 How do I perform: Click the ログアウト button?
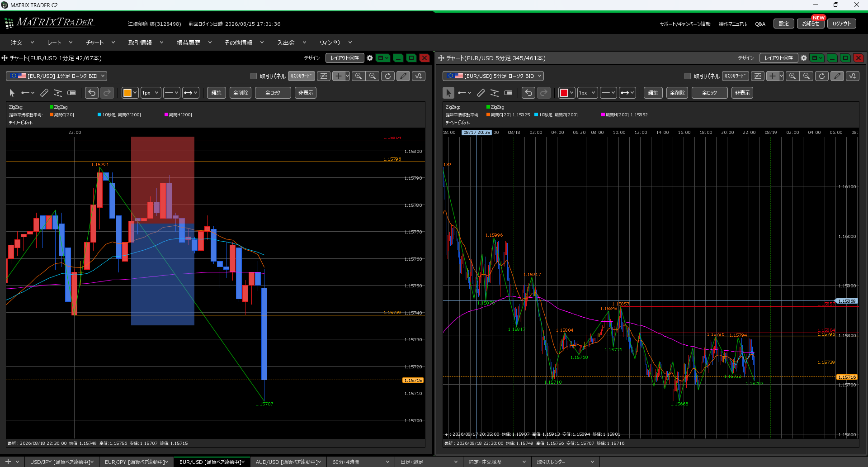click(x=841, y=24)
